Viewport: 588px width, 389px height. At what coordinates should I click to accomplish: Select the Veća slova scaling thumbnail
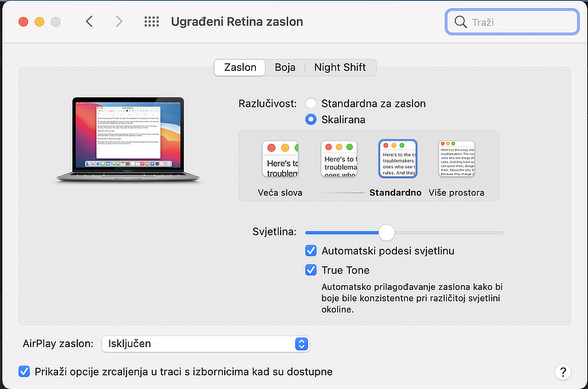280,159
